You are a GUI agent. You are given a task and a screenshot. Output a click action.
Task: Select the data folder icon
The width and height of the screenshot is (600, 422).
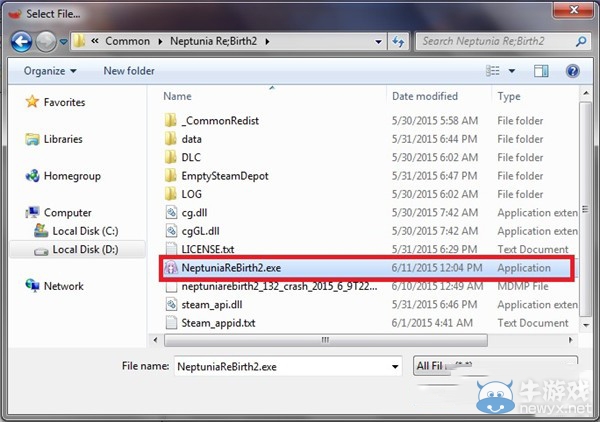171,139
